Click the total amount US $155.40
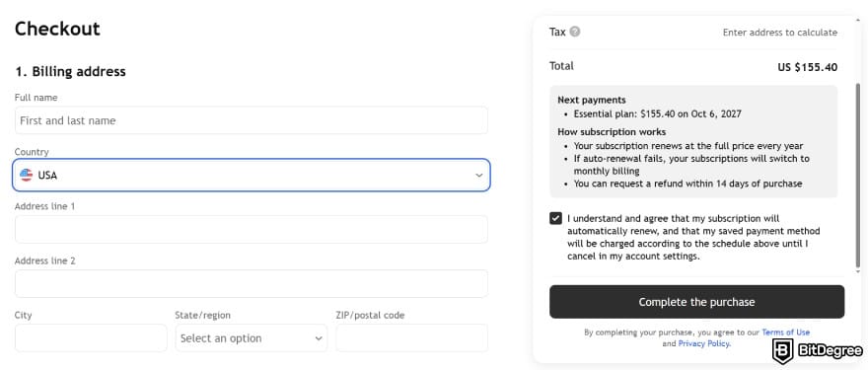868x370 pixels. pos(808,67)
